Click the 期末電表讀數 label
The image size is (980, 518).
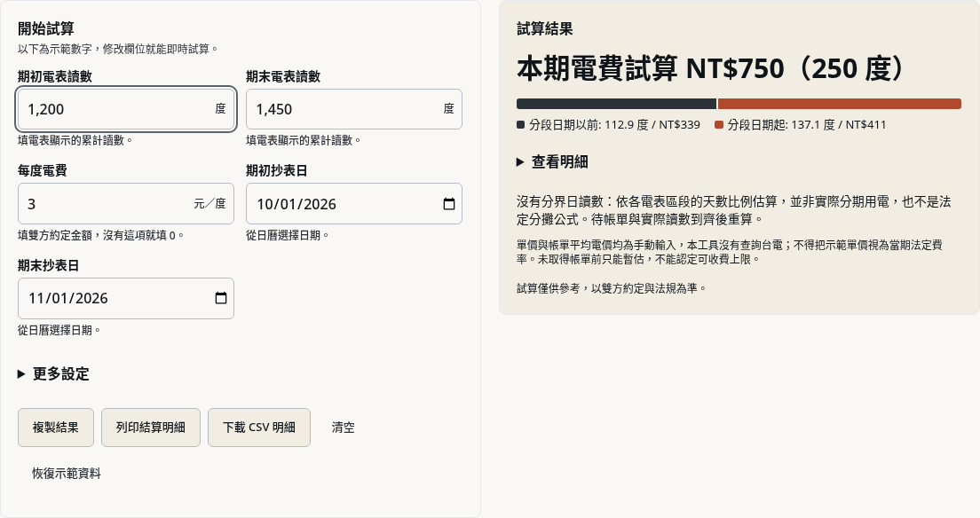283,76
